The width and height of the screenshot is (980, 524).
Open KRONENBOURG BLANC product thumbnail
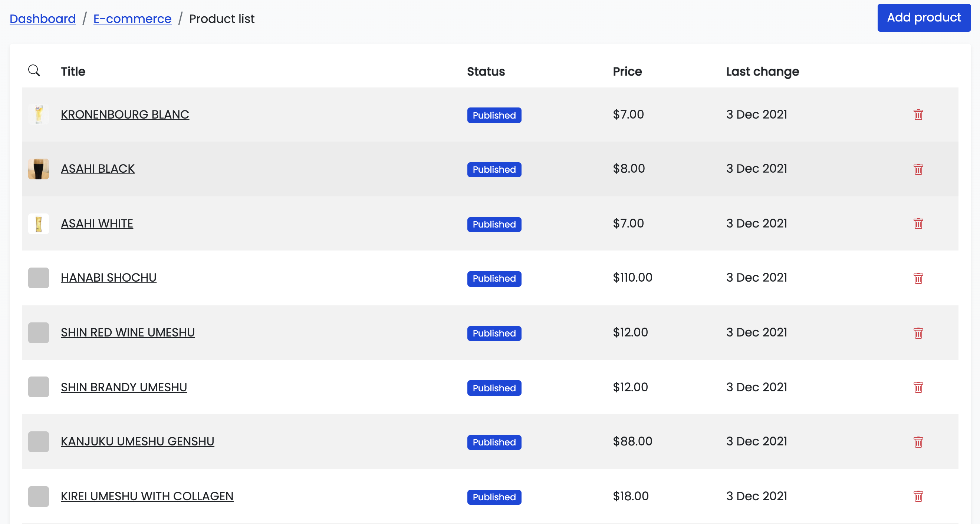39,115
